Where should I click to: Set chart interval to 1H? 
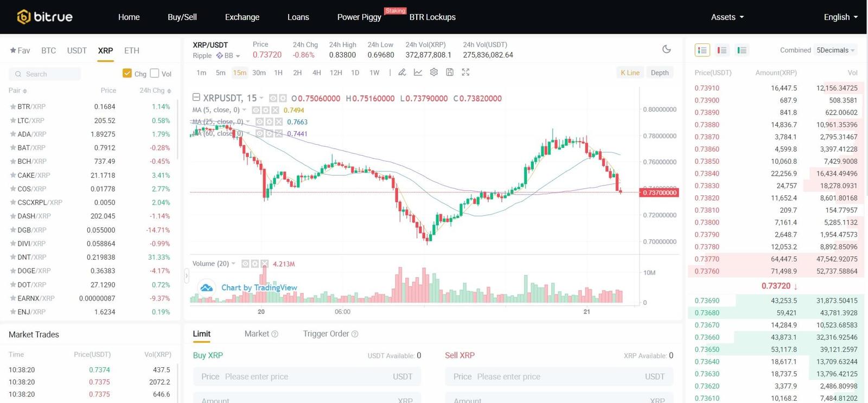click(278, 73)
